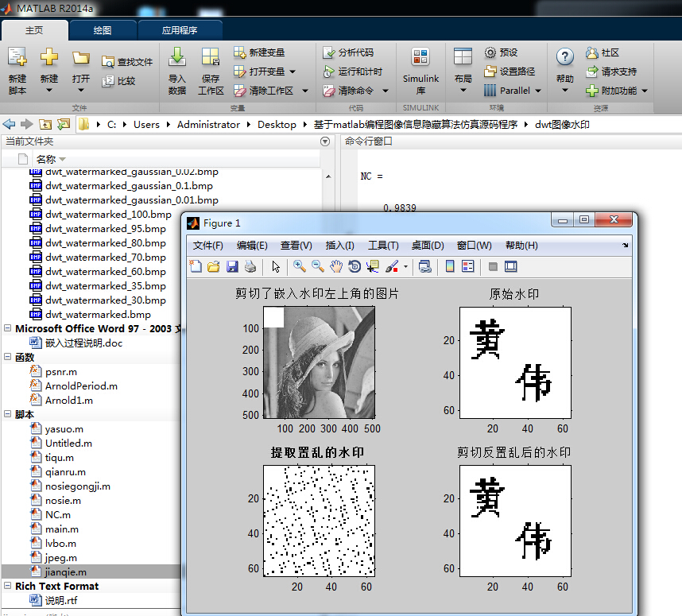Select the Rotate 3D tool in Figure 1
The image size is (682, 616).
355,266
